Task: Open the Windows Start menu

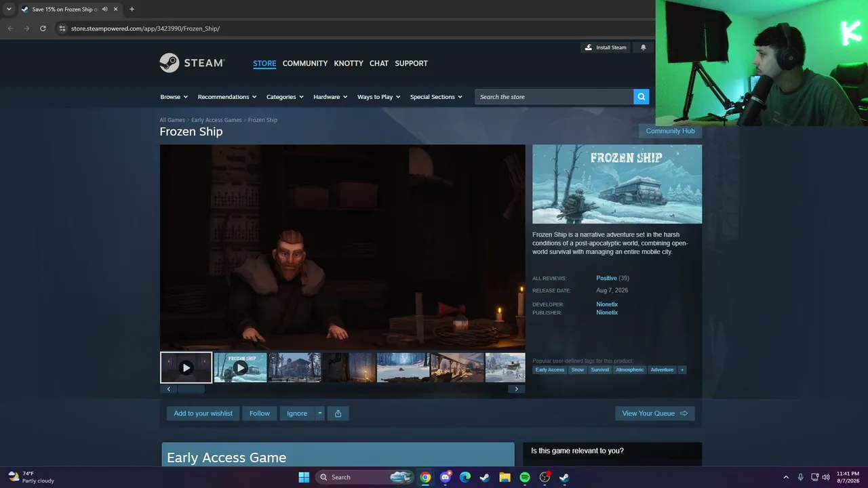Action: (304, 477)
